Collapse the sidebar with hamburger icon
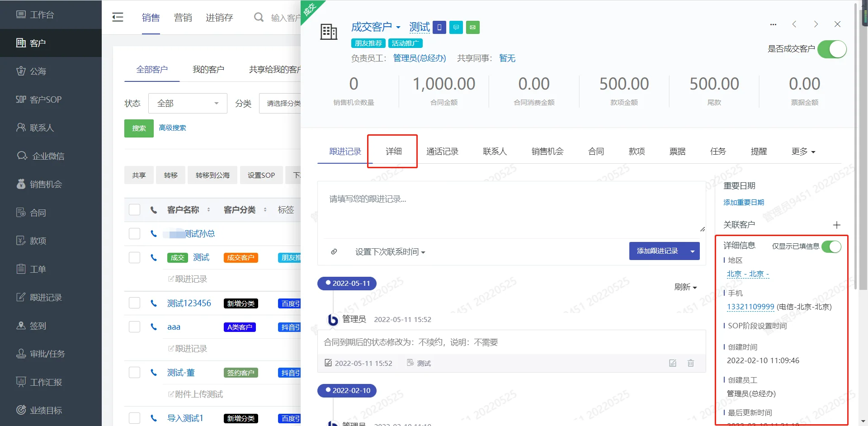The image size is (868, 426). [x=118, y=18]
